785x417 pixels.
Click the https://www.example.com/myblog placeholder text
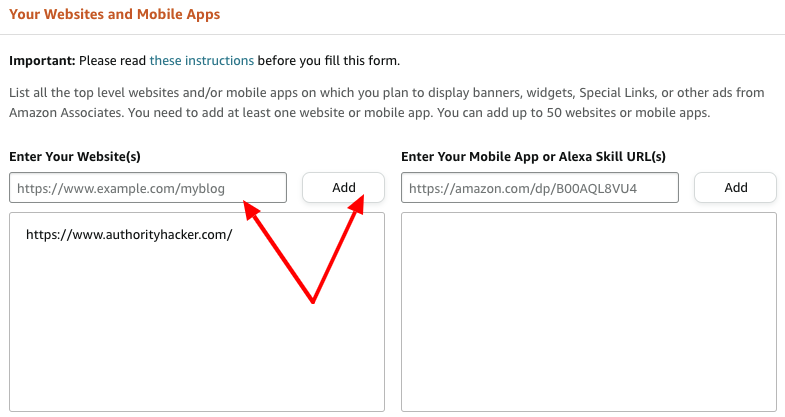point(120,187)
